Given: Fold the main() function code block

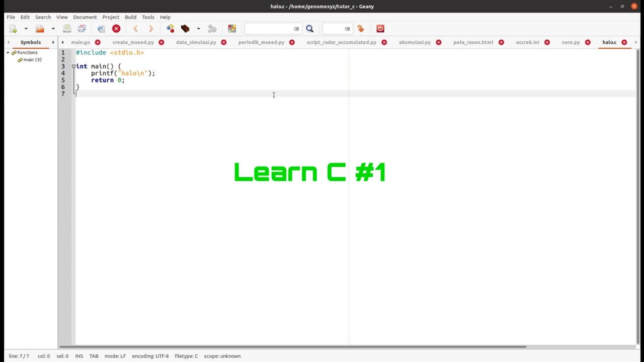Looking at the screenshot, I should (73, 66).
